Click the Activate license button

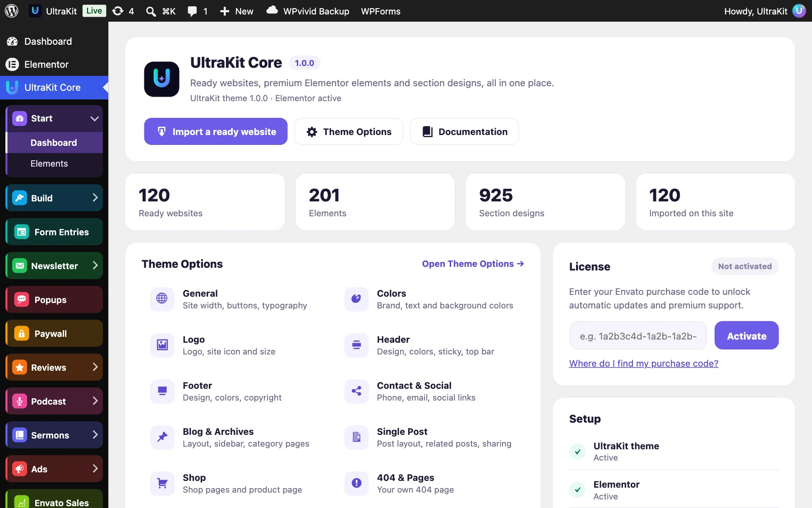pos(747,336)
